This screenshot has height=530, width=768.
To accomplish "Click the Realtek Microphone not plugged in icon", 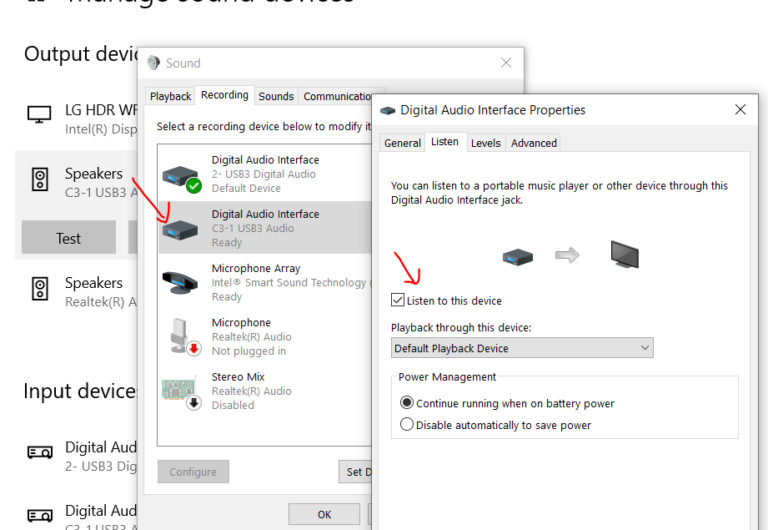I will click(183, 337).
